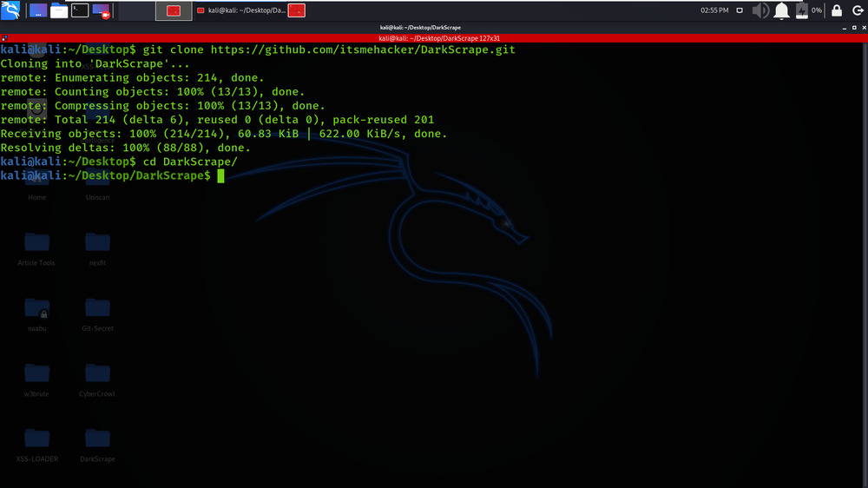This screenshot has width=868, height=488.
Task: Click the window title kali@kali: ~/Desktop/DarkScrape
Action: [x=420, y=27]
